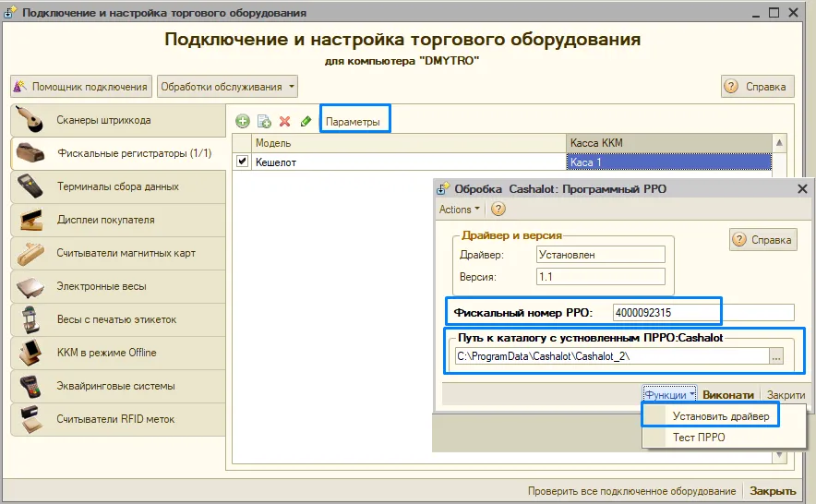The image size is (816, 504).
Task: Click the acquiring terminal icon
Action: 30,386
